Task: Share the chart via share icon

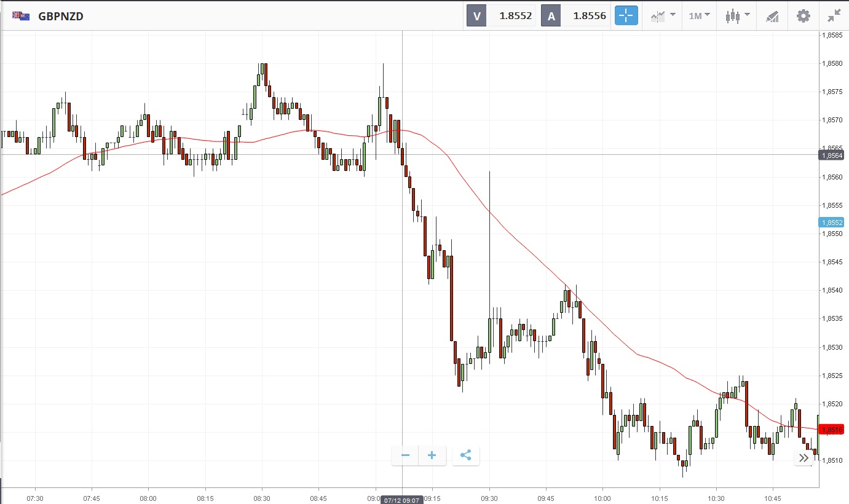Action: (465, 455)
